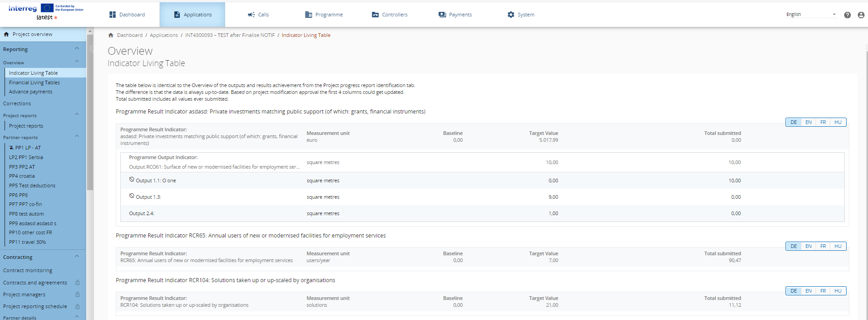Collapse the Reporting sidebar section
The image size is (868, 320).
pos(77,49)
